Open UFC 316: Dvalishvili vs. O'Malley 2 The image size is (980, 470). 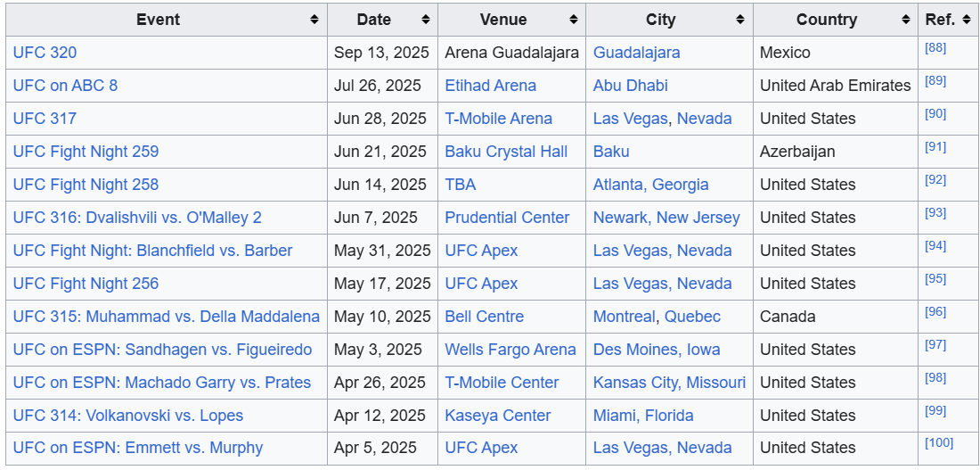(x=137, y=218)
